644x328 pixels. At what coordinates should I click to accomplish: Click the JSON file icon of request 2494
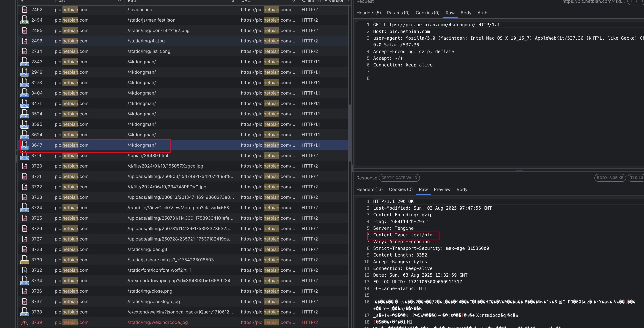[24, 20]
